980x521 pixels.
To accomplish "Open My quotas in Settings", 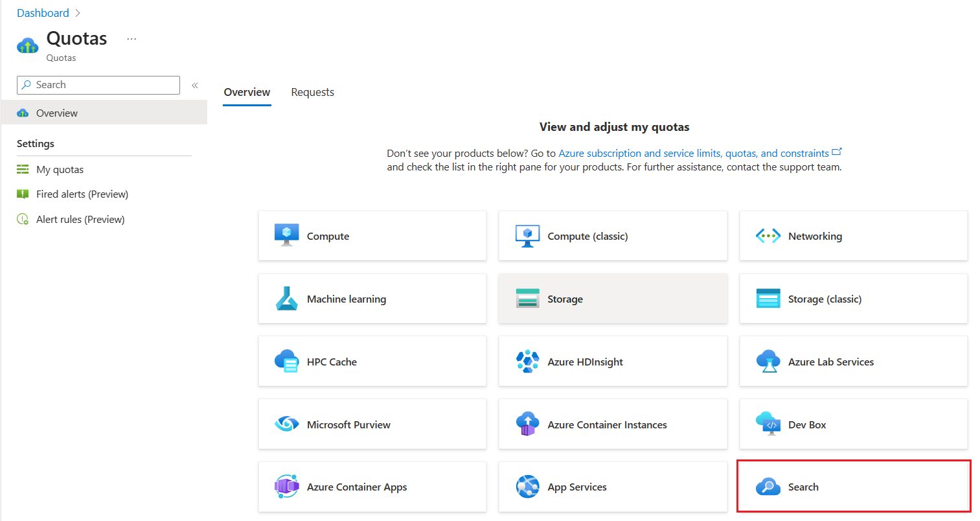I will click(60, 169).
